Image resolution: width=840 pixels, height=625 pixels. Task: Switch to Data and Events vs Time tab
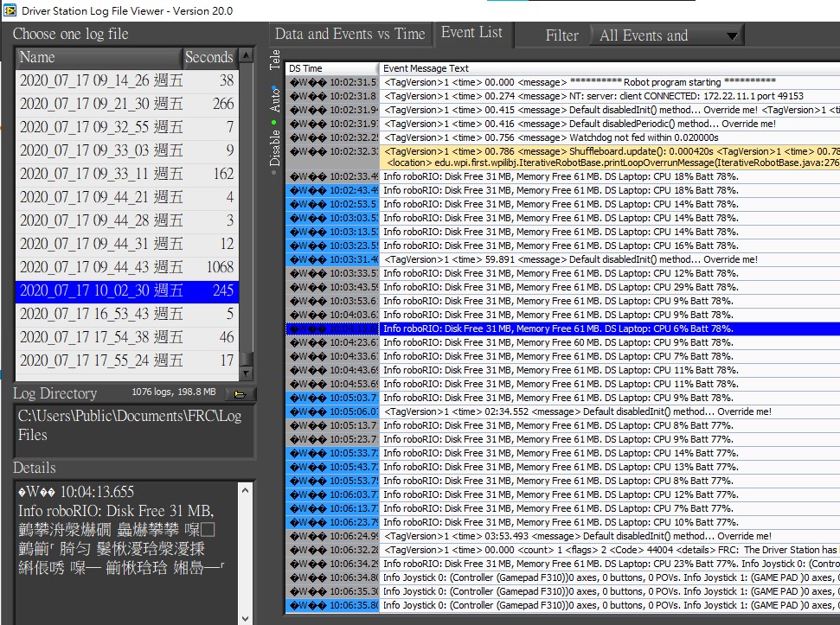[x=349, y=34]
